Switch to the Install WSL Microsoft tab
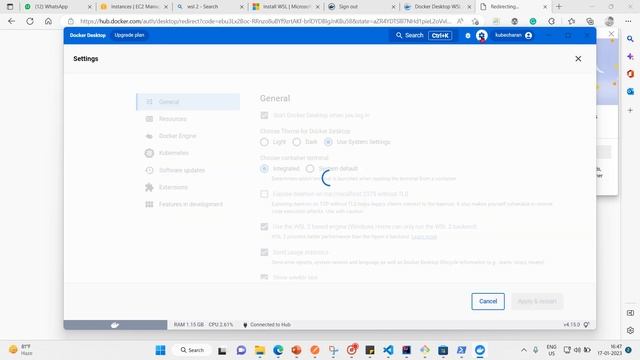 click(286, 7)
